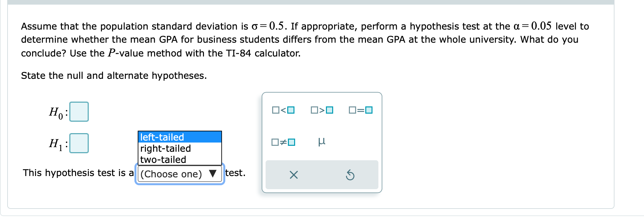Select the not-equal comparison symbol
644x222 pixels.
283,142
